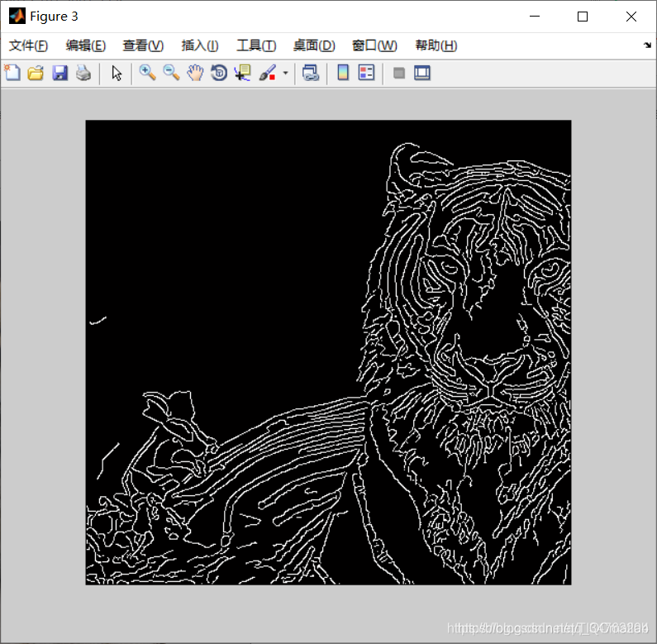Open the 帮助(H) menu
This screenshot has width=657, height=644.
click(x=436, y=45)
